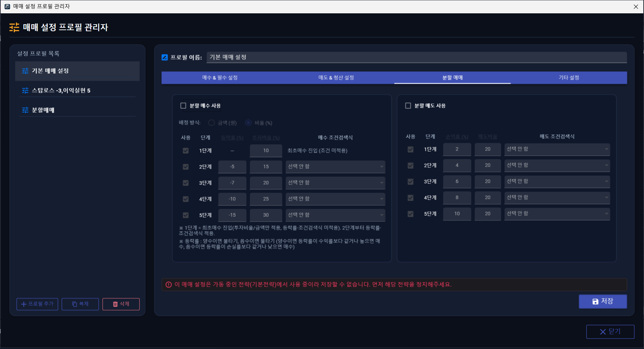The width and height of the screenshot is (644, 349).
Task: Click the profile name field 기본 매매 설정
Action: tap(417, 57)
